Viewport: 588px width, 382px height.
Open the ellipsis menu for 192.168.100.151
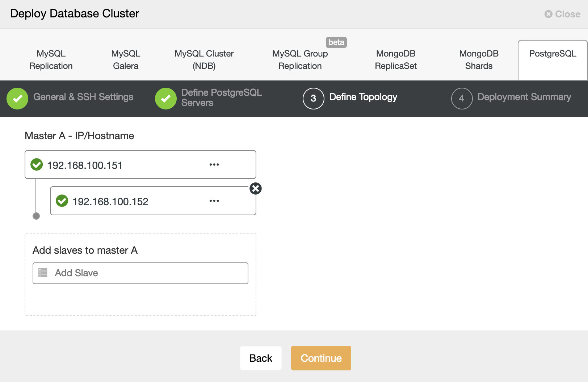[214, 165]
